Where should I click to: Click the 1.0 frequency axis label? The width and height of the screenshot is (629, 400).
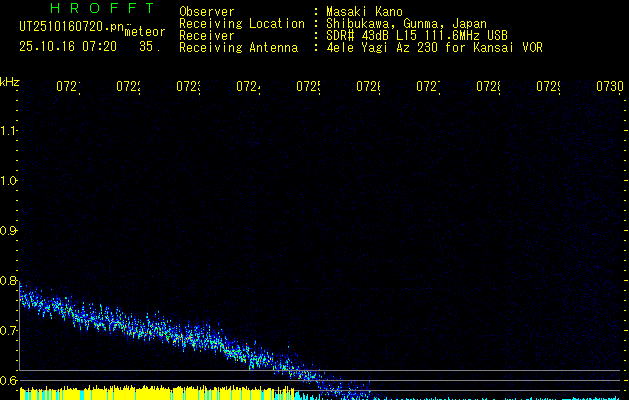coord(9,181)
